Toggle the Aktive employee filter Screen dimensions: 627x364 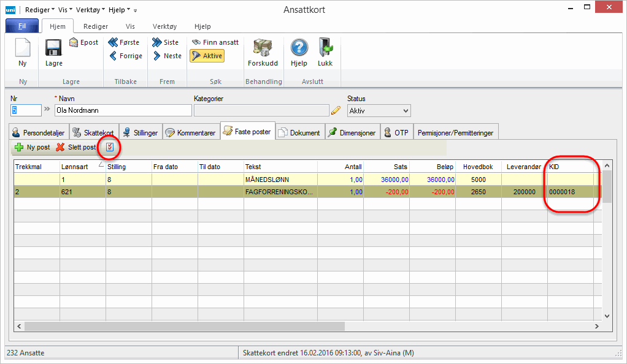click(206, 56)
